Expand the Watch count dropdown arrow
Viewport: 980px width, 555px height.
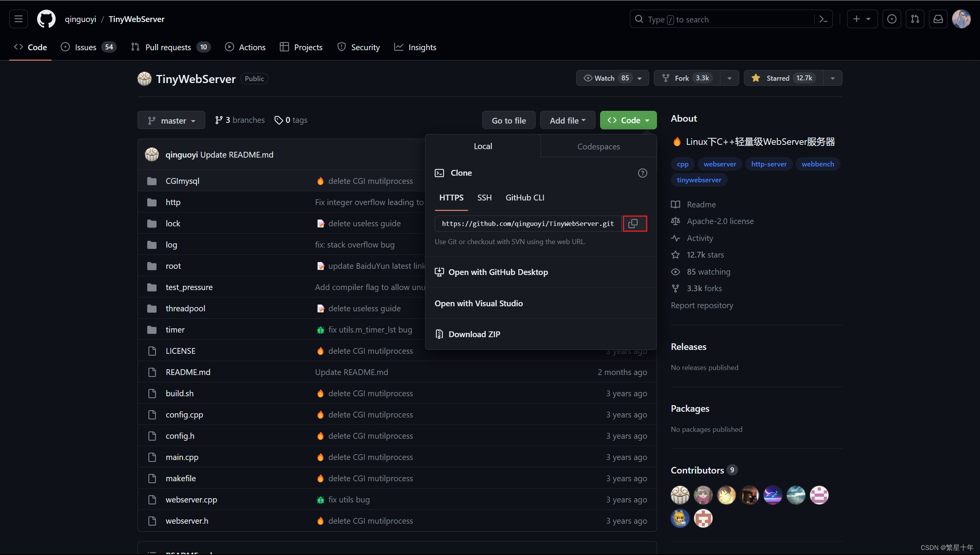(x=640, y=78)
